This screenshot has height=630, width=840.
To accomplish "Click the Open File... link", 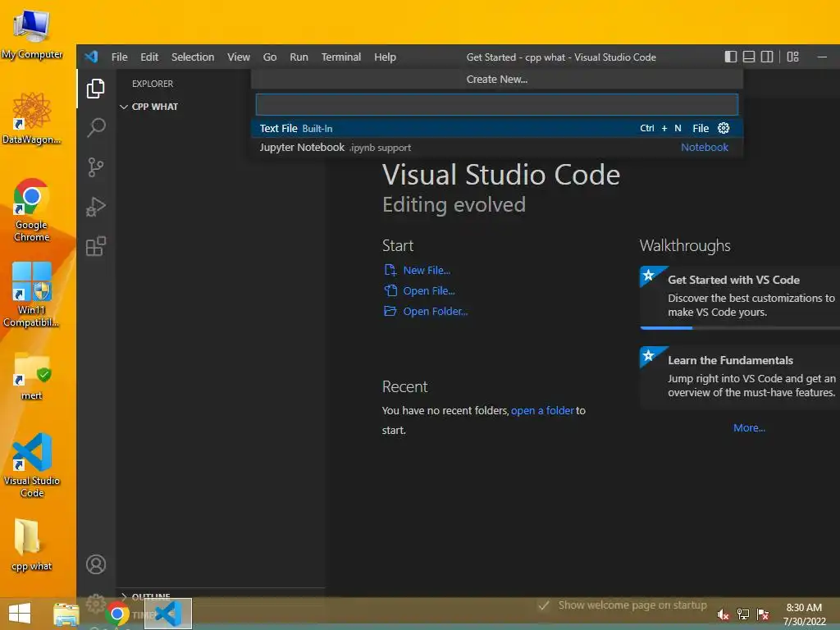I will tap(429, 290).
